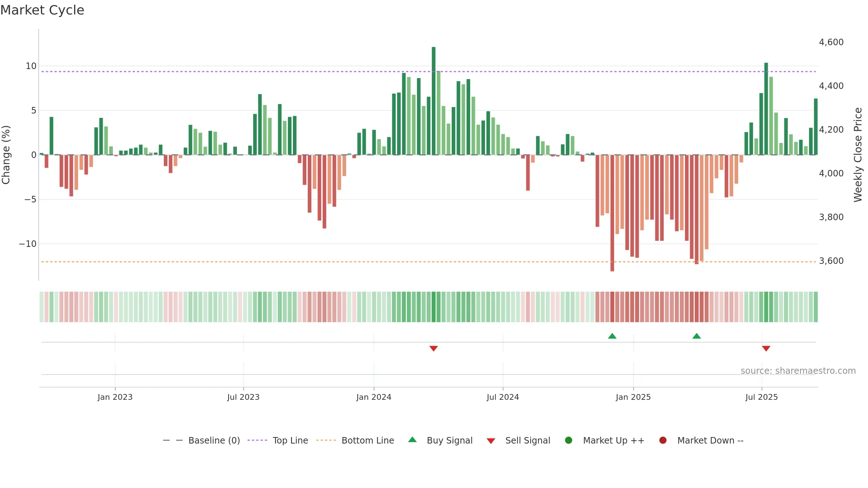Select the buy signal marker before Jan 2025
This screenshot has width=868, height=488.
(612, 336)
